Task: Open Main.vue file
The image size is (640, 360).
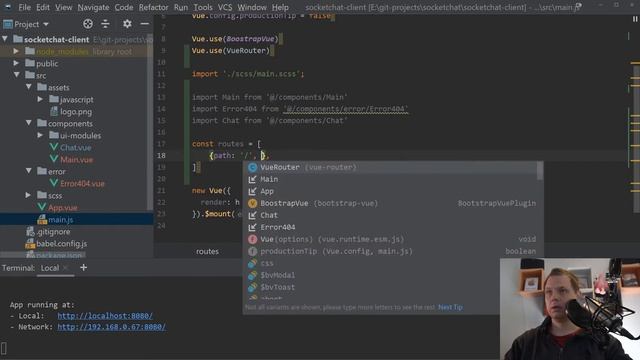Action: [x=76, y=160]
